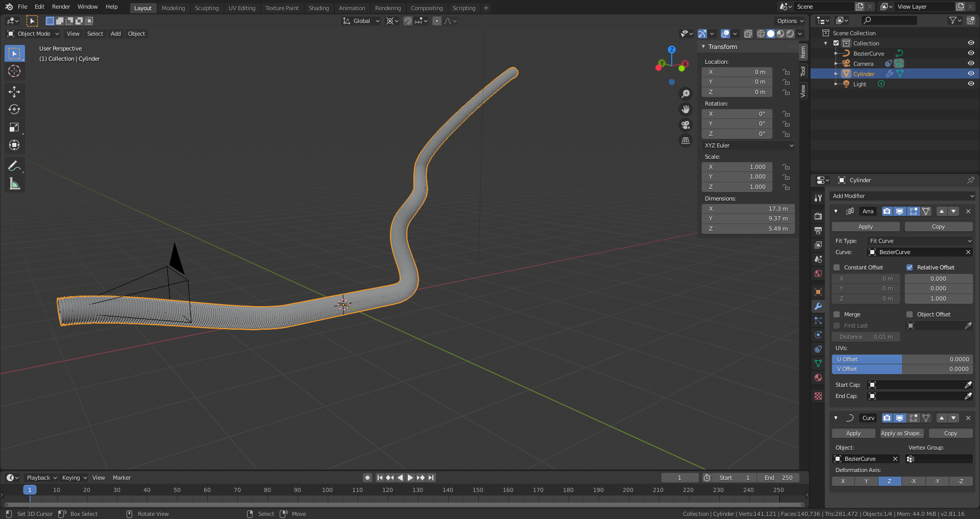Open the Output properties printer tab

click(818, 231)
